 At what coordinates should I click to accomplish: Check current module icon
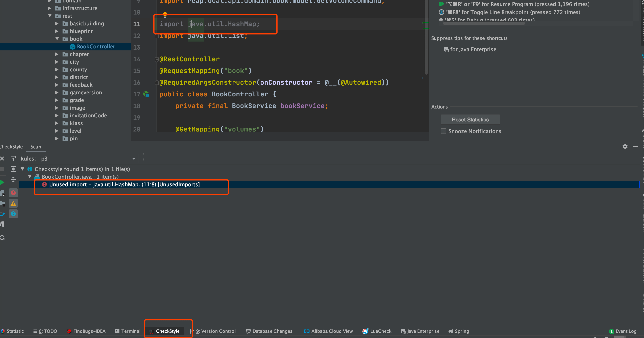click(2, 193)
